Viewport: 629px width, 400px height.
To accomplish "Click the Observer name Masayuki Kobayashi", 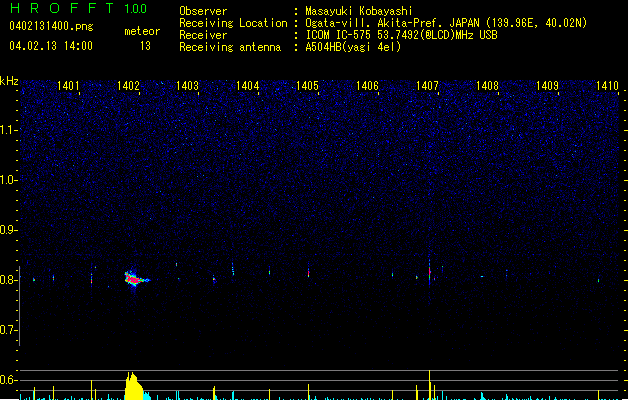I will point(359,11).
